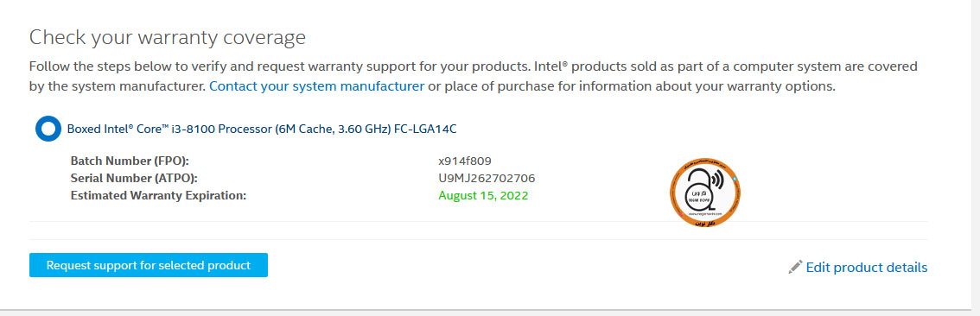Screen dimensions: 980x316
Task: Click the signal waves symbol in the logo
Action: [x=717, y=179]
